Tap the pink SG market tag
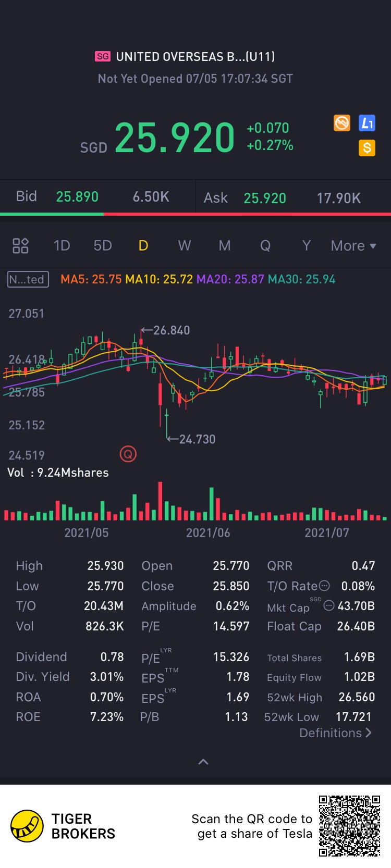 [103, 56]
